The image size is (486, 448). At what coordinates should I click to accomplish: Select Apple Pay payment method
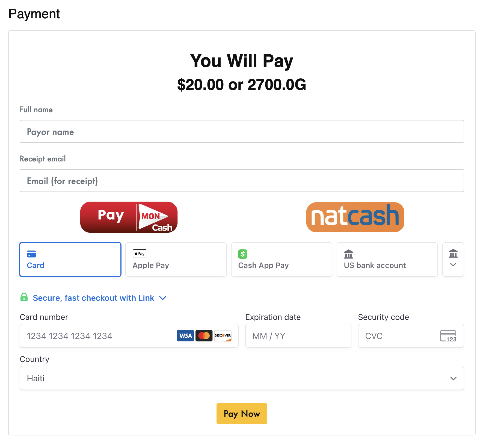click(176, 259)
